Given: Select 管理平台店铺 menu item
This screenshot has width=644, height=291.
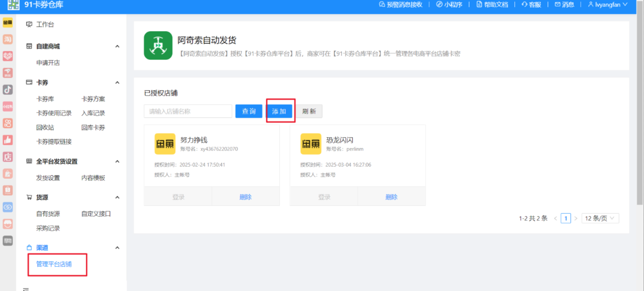Looking at the screenshot, I should 54,264.
